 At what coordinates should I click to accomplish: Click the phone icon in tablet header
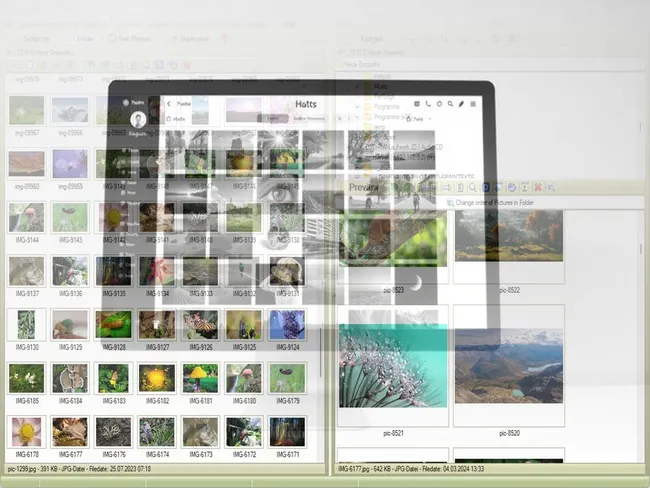tap(428, 104)
